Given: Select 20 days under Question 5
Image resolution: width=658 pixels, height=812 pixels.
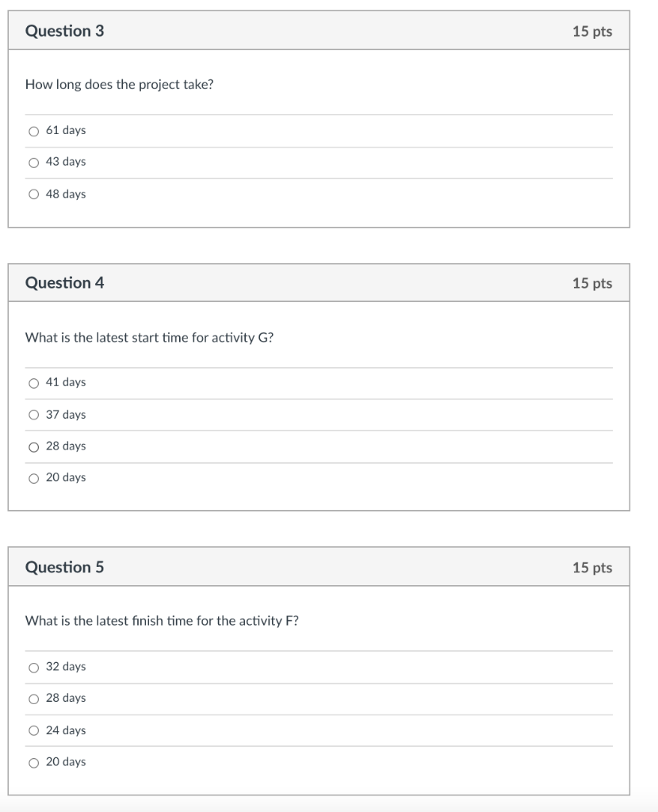Looking at the screenshot, I should tap(33, 762).
